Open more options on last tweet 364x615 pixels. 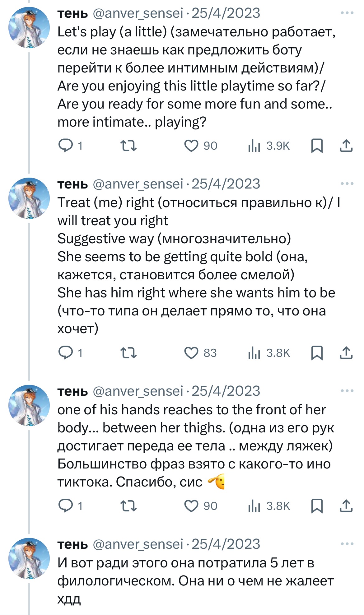pyautogui.click(x=347, y=544)
